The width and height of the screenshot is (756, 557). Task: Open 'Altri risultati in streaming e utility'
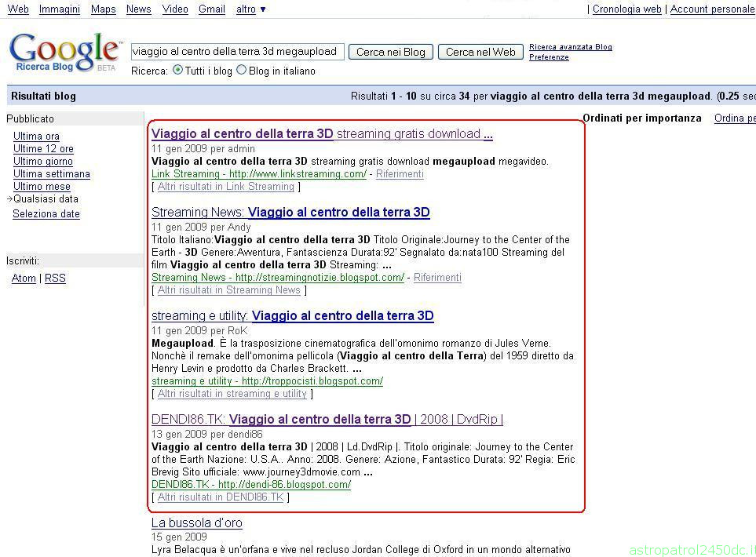(232, 394)
